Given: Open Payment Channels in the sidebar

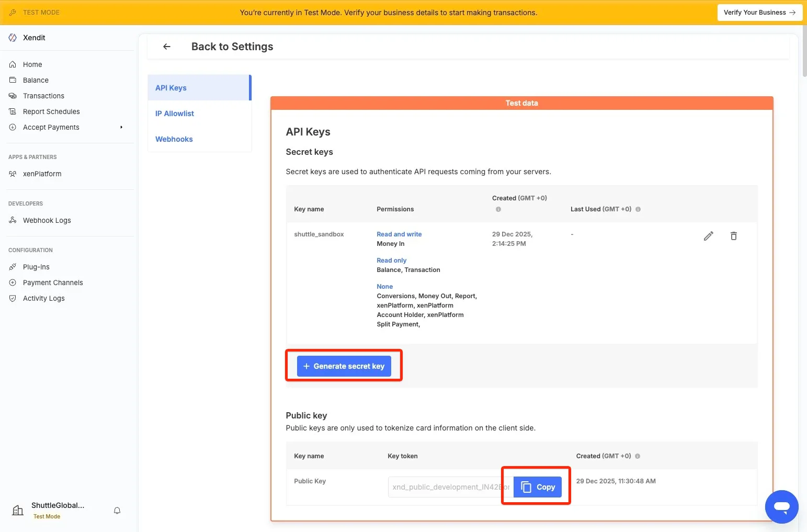Looking at the screenshot, I should pos(53,282).
